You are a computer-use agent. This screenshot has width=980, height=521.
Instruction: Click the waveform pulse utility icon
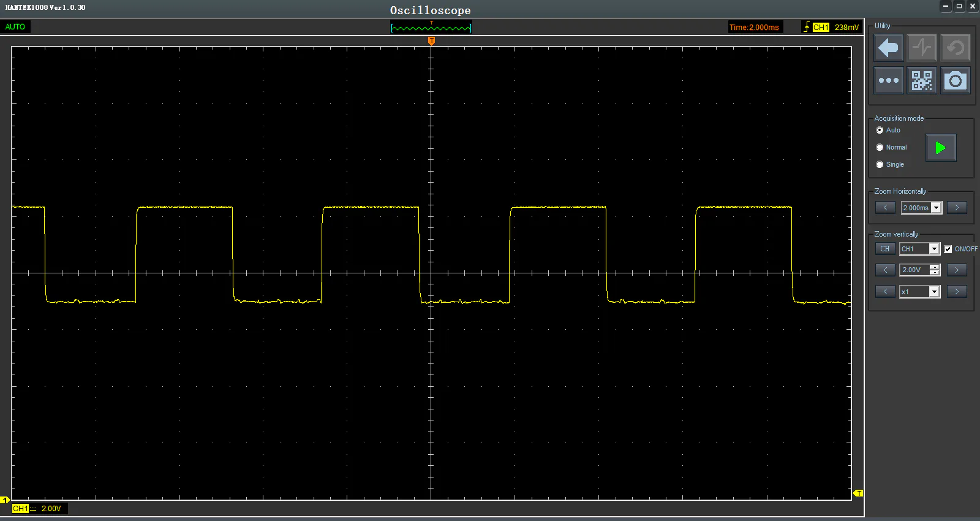point(922,48)
